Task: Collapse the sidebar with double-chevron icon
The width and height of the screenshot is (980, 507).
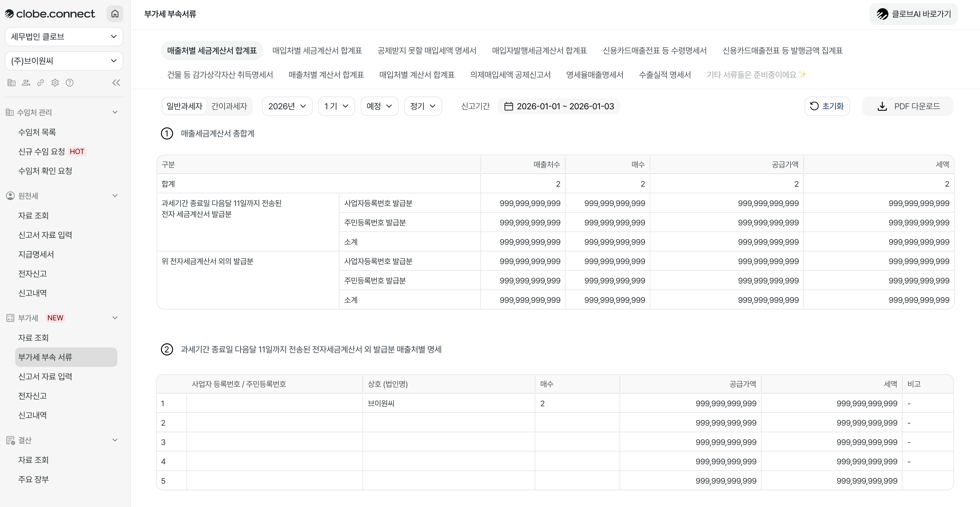Action: click(116, 82)
